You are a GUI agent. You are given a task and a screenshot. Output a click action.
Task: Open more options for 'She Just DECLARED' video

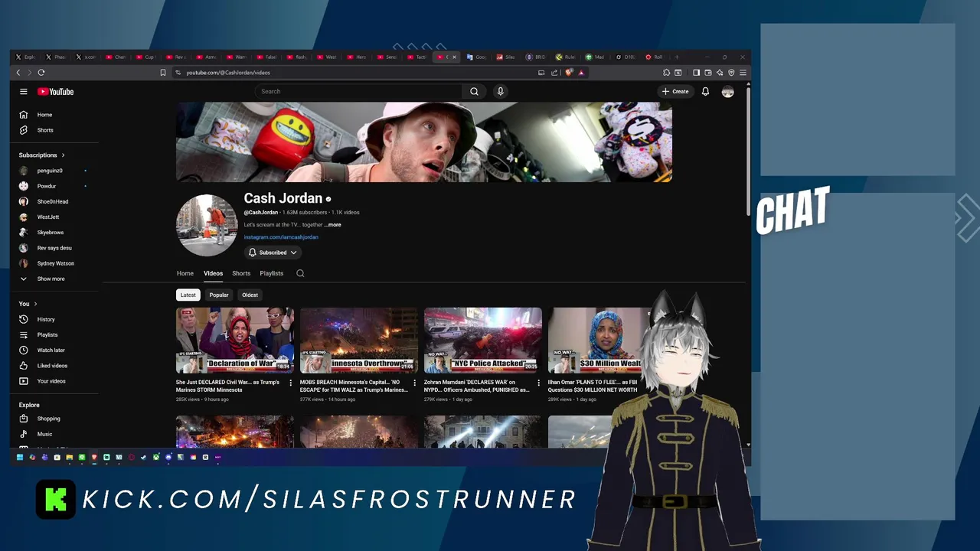click(x=290, y=383)
